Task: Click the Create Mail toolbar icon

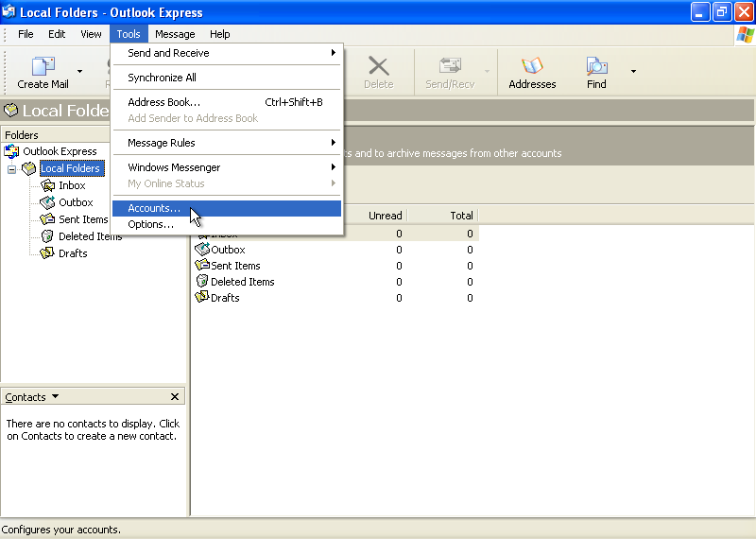Action: (43, 66)
